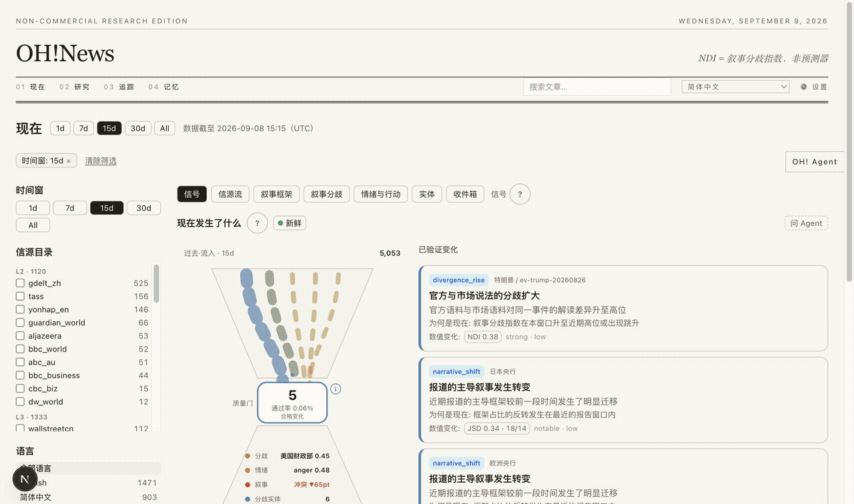This screenshot has width=854, height=504.
Task: Select All in the sidebar 时间窗 section
Action: (33, 225)
